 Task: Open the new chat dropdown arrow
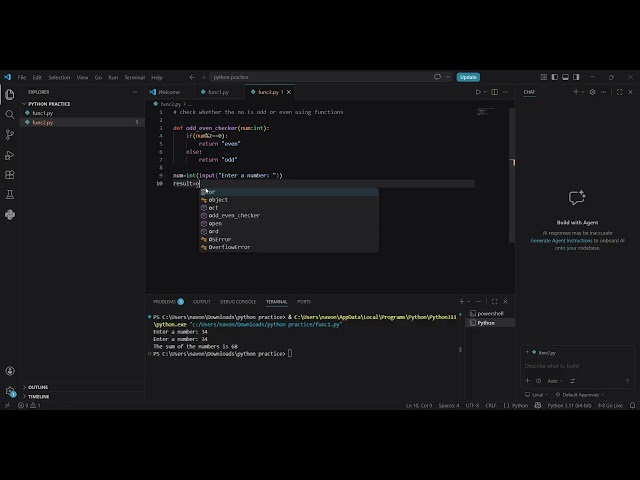click(583, 92)
